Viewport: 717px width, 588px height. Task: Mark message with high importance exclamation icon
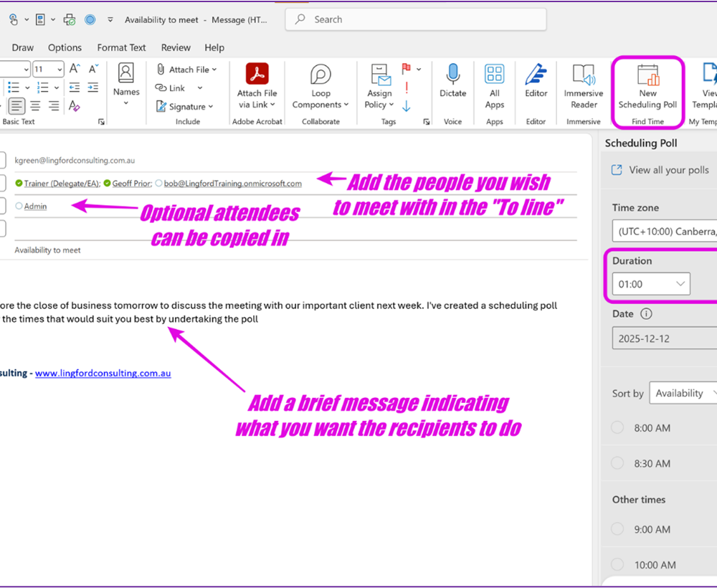[x=407, y=87]
